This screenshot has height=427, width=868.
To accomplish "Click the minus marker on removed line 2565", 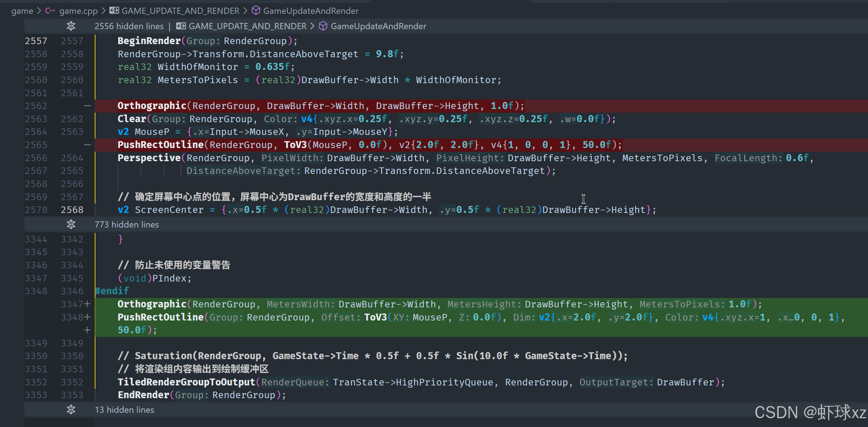I will [87, 145].
